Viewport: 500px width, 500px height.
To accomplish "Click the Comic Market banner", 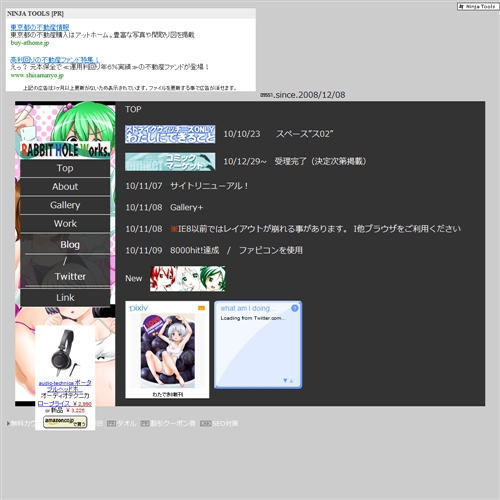I will coord(170,162).
